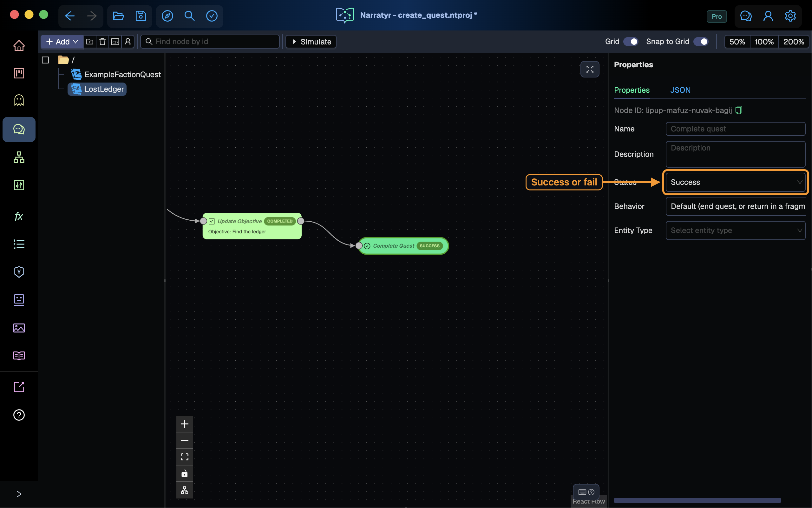Open project with folder icon
Viewport: 812px width, 508px height.
118,16
